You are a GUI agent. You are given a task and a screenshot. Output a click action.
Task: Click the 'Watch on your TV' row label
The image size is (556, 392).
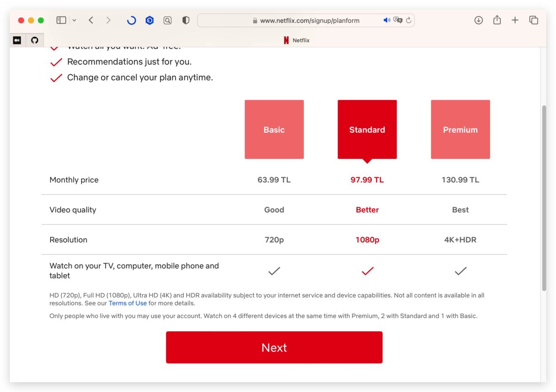[134, 271]
